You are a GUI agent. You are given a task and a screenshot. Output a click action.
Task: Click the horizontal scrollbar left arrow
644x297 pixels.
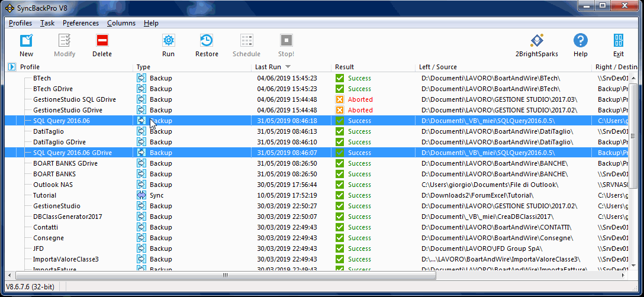9,275
